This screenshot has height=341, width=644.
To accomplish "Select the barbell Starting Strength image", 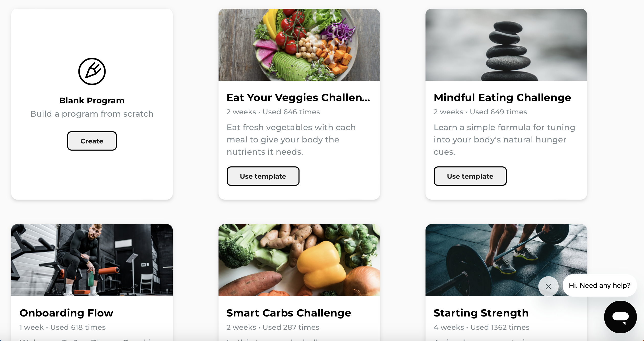I will (x=506, y=260).
